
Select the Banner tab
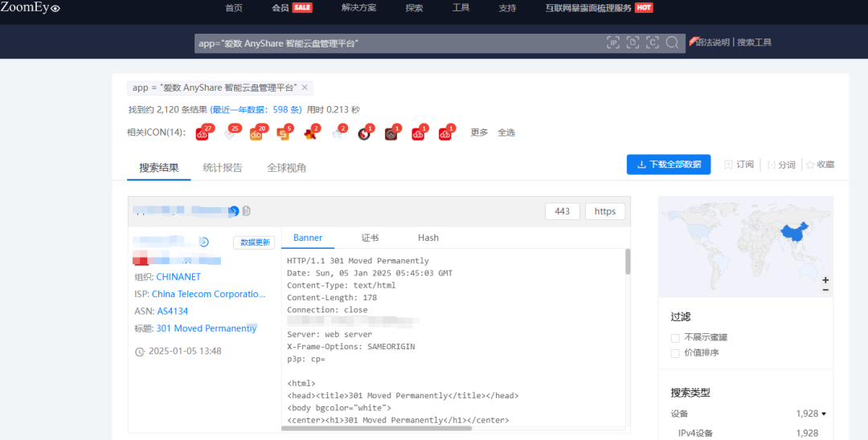click(308, 238)
